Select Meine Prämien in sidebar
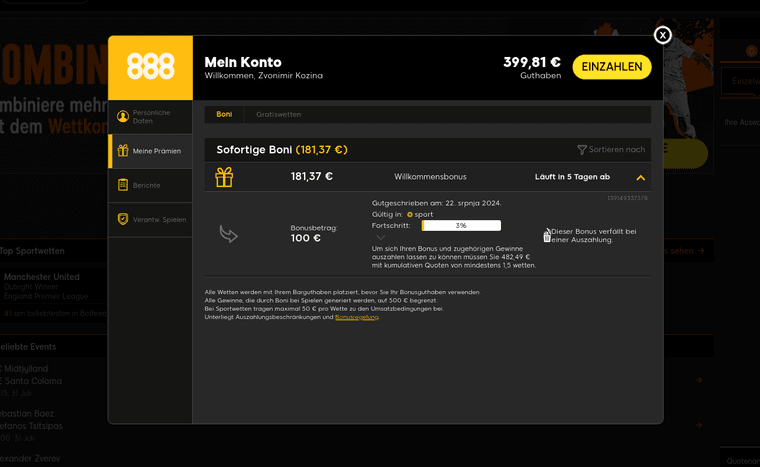Image resolution: width=760 pixels, height=467 pixels. tap(150, 151)
